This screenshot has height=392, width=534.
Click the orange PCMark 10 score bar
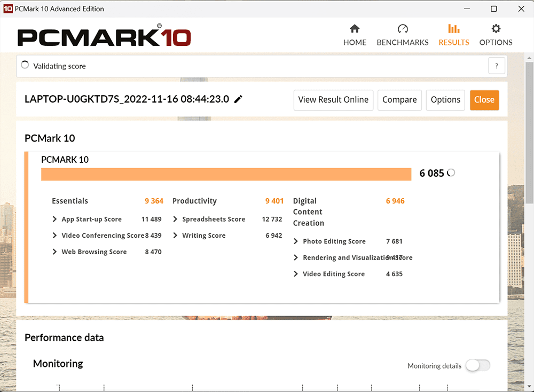pyautogui.click(x=226, y=174)
